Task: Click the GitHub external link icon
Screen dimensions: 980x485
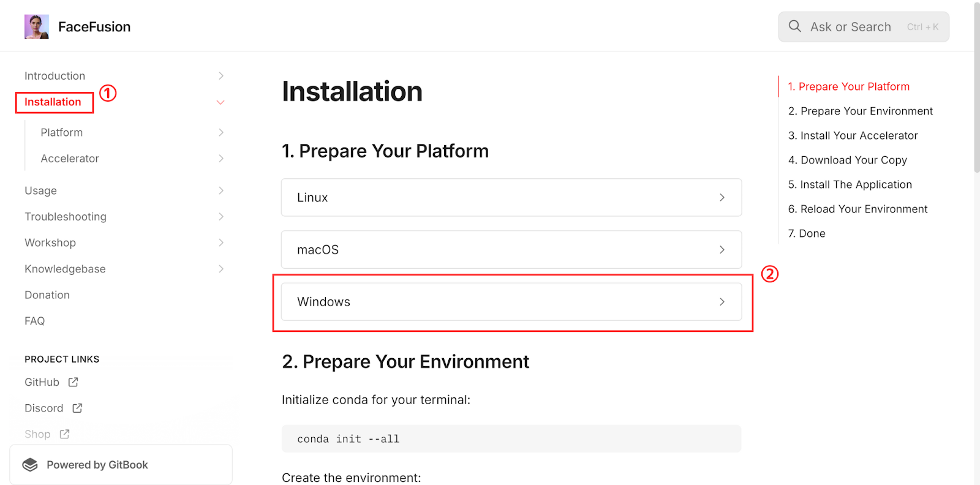Action: (73, 382)
